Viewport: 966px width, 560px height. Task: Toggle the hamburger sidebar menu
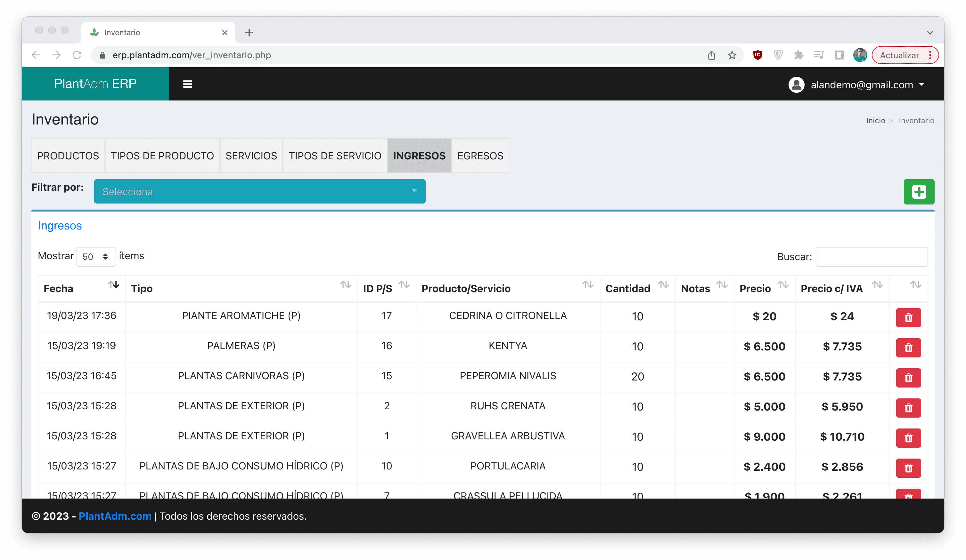pos(187,84)
